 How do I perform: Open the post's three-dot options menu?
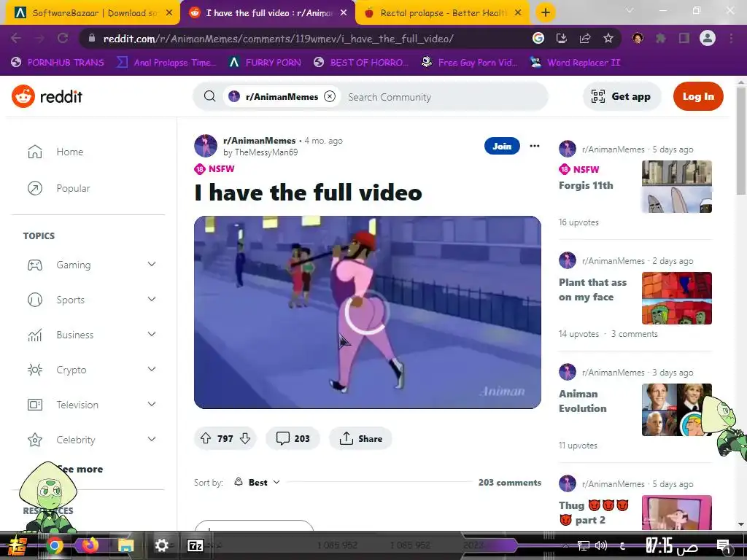click(x=535, y=146)
